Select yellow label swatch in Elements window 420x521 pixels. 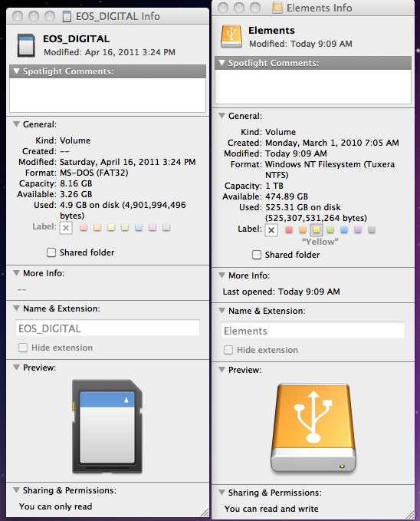(x=317, y=230)
